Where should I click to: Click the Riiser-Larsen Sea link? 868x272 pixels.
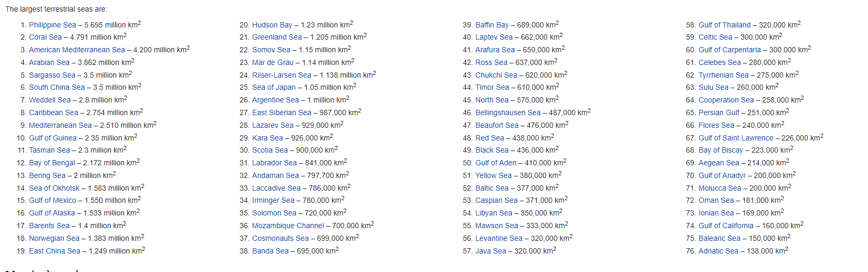(282, 75)
